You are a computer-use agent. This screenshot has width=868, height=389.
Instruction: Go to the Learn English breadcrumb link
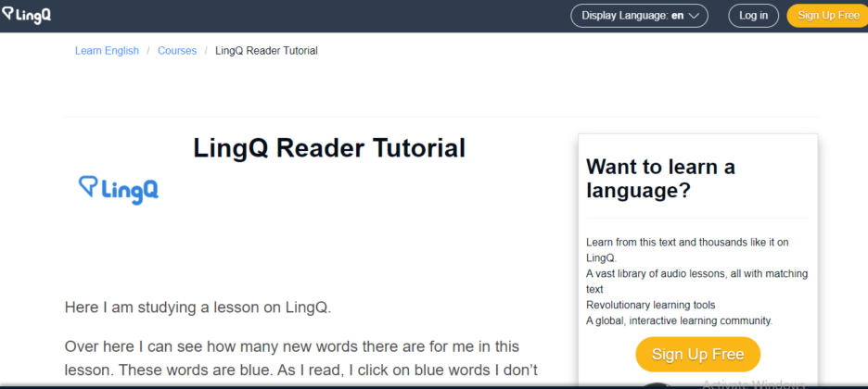tap(107, 51)
